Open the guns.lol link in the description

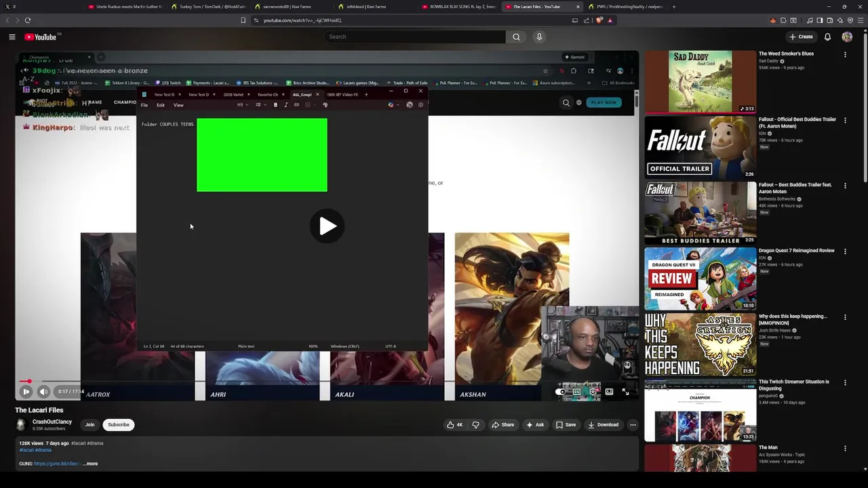pos(58,464)
